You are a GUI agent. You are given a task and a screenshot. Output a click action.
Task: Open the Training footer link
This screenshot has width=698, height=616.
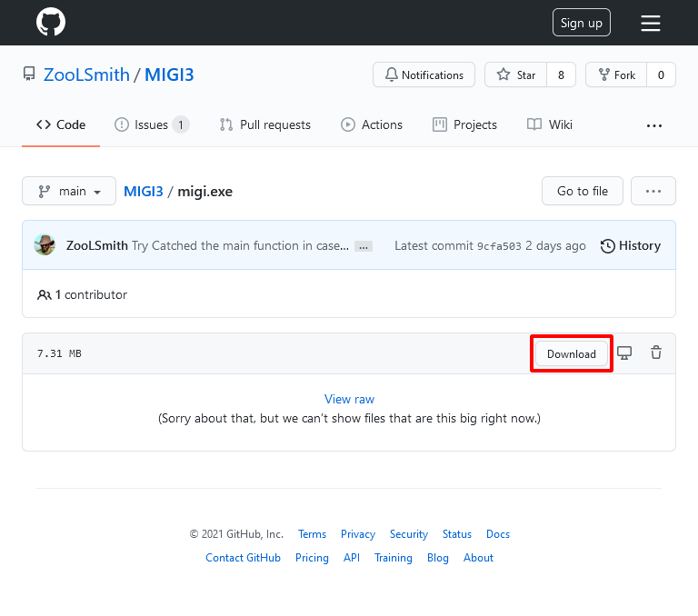pos(394,558)
